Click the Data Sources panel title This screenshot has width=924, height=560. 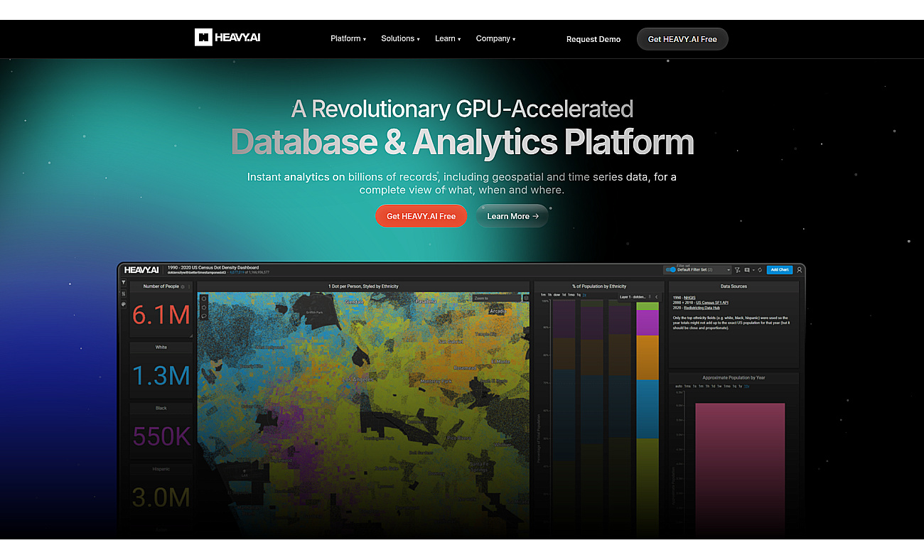point(734,286)
